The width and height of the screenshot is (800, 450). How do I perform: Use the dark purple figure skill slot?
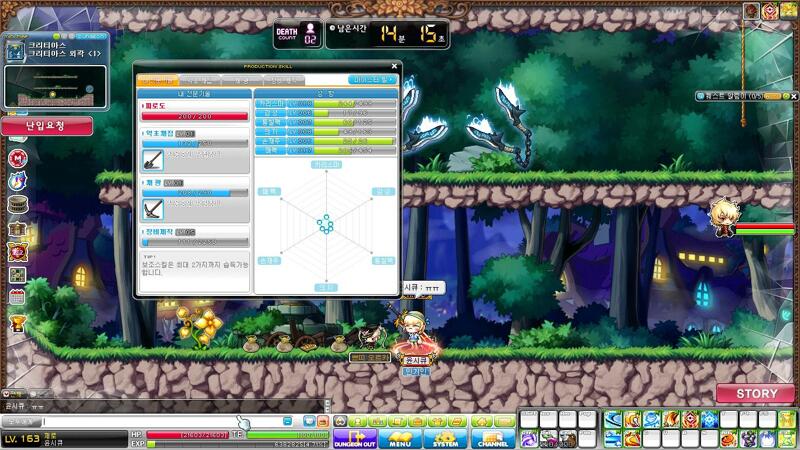(x=748, y=438)
